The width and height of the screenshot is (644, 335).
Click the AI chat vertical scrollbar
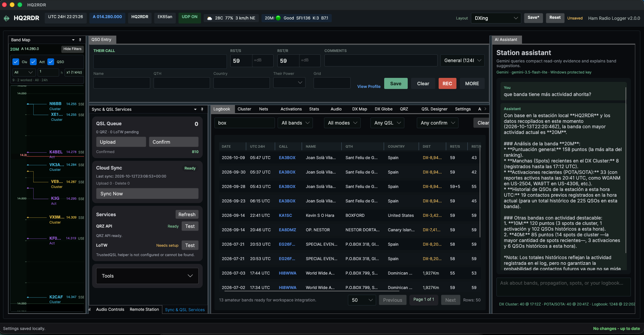(626, 170)
